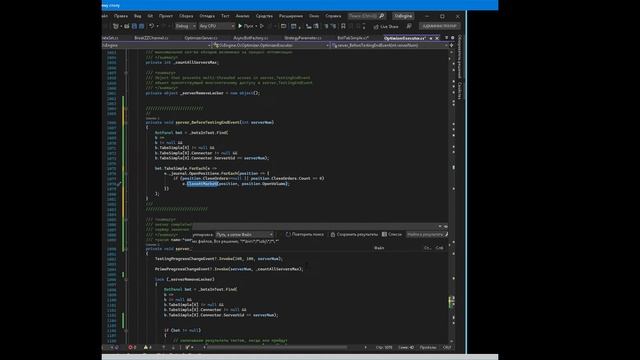Pin the OptimizerExecutor.cs tab
The height and width of the screenshot is (360, 640).
[431, 38]
